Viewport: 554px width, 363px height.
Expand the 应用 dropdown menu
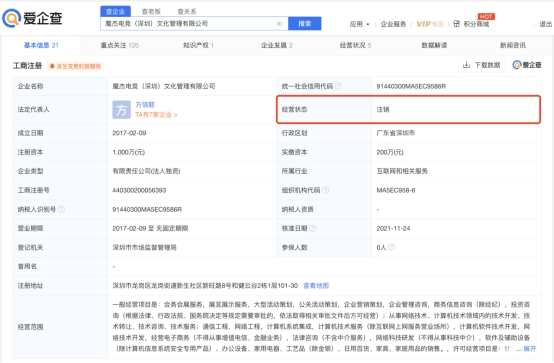[x=359, y=24]
